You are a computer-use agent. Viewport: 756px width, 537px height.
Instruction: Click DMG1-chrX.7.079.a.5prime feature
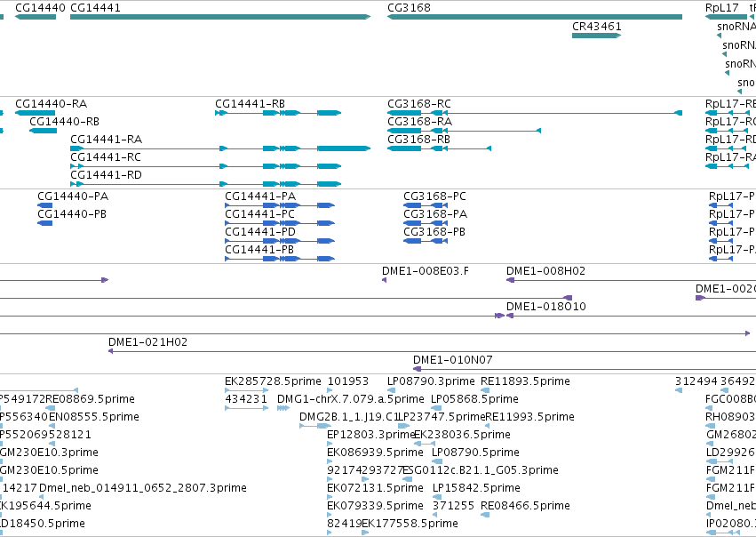pyautogui.click(x=351, y=399)
